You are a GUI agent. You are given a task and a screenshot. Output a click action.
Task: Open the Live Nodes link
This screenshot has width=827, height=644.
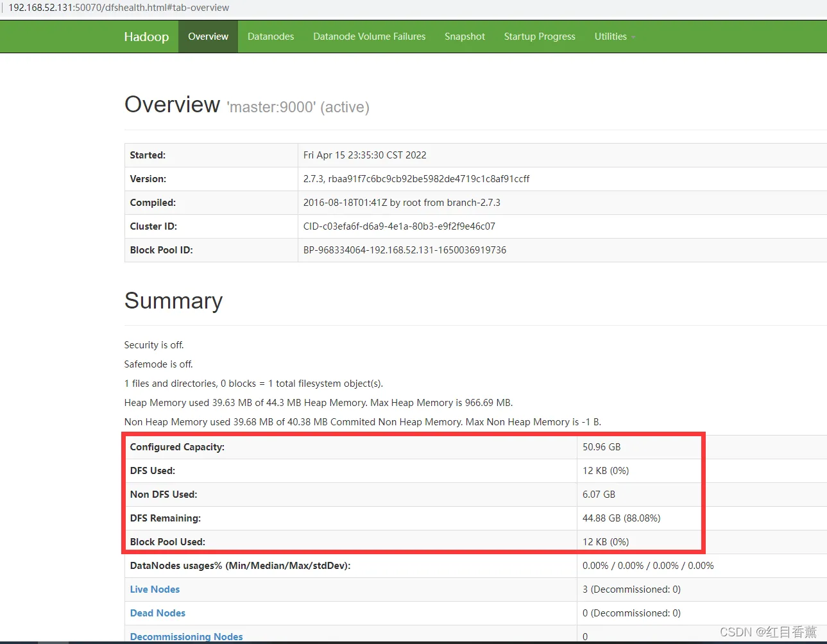[155, 589]
